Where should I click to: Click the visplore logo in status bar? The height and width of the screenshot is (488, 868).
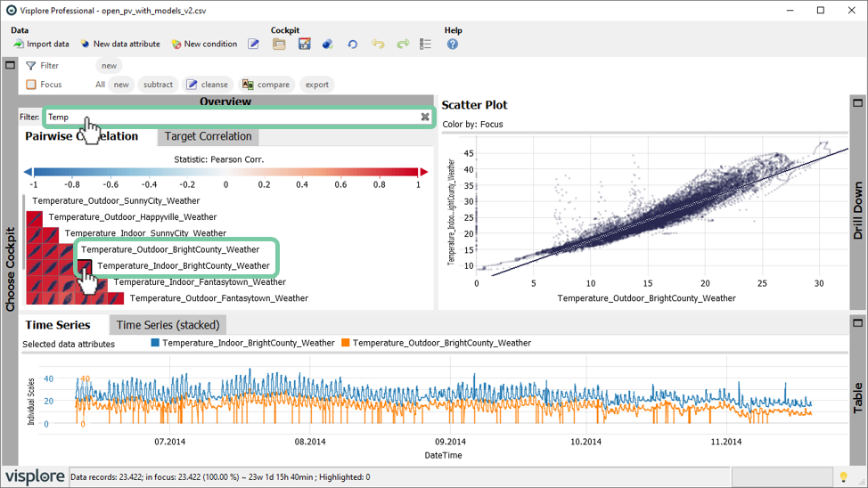[x=35, y=476]
